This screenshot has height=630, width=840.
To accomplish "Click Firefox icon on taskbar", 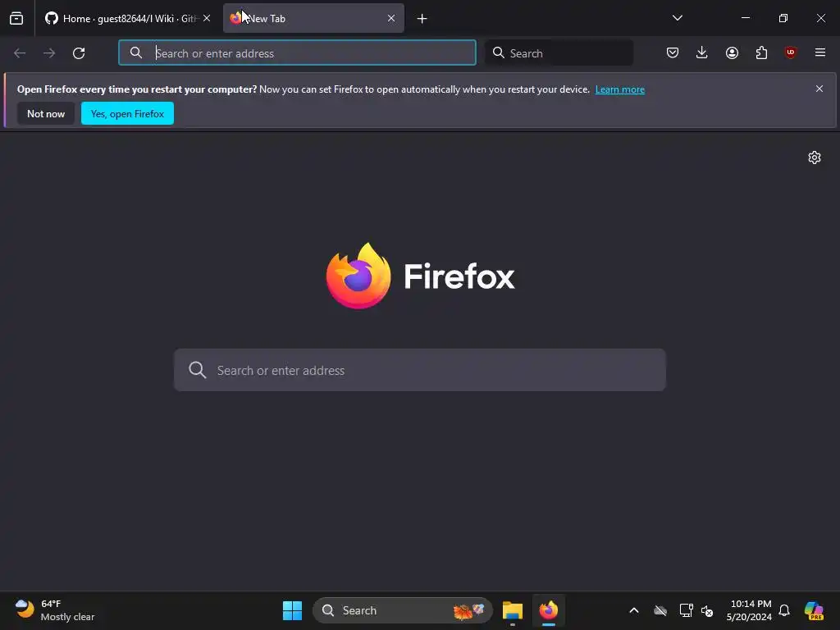I will pos(548,610).
